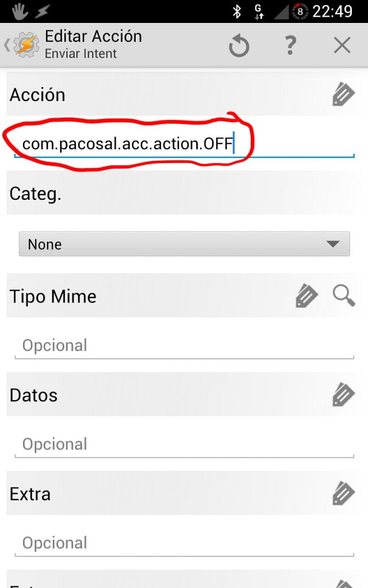Click the Acción text field
Screen dimensions: 368x588
[x=184, y=144]
